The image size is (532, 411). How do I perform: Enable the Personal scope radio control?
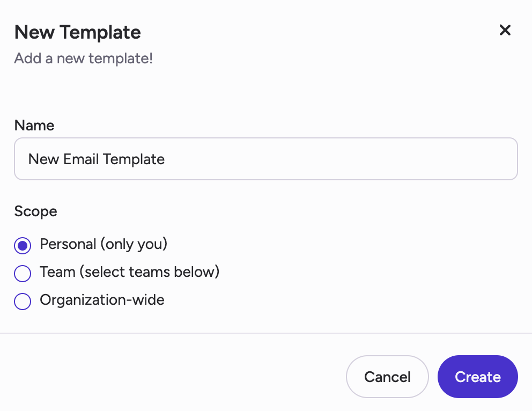22,245
